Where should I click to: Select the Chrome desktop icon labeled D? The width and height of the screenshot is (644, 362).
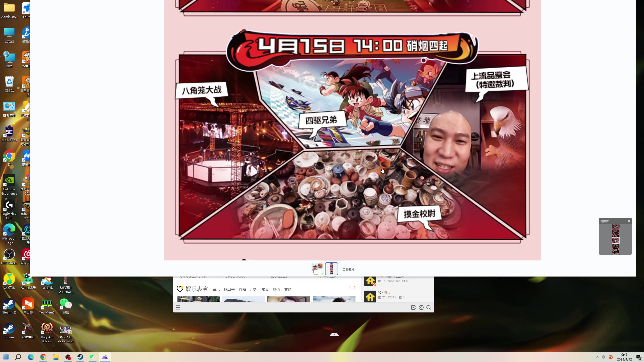pos(9,158)
